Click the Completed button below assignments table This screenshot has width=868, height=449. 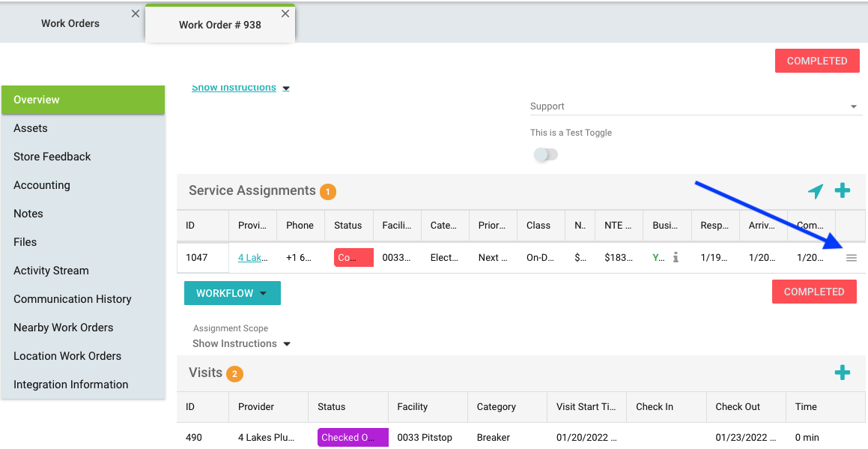pos(813,292)
